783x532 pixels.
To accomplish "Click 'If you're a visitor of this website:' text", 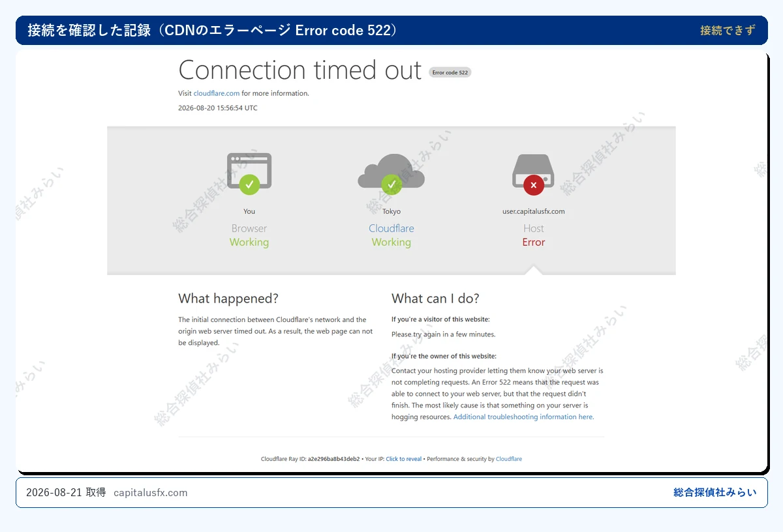I will [440, 319].
